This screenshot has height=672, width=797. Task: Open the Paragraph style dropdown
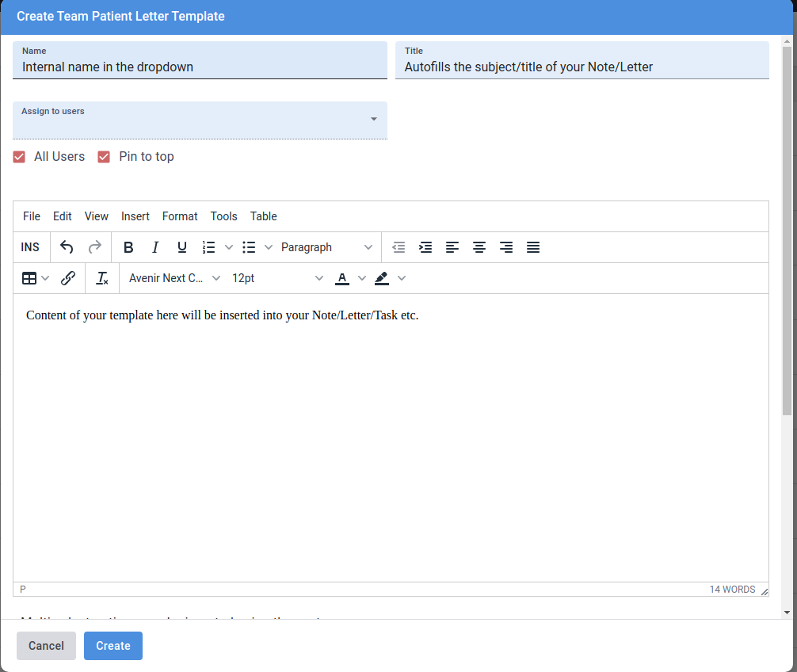click(x=326, y=247)
